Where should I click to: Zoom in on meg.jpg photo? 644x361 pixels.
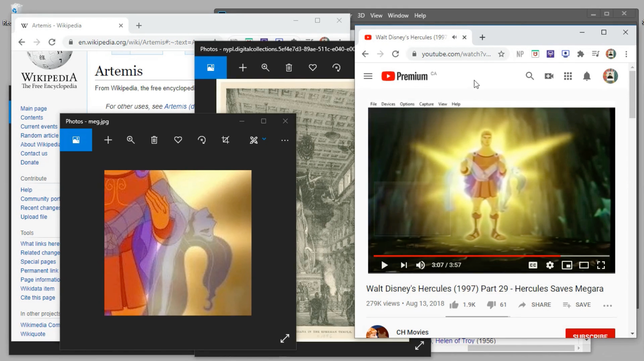coord(131,140)
